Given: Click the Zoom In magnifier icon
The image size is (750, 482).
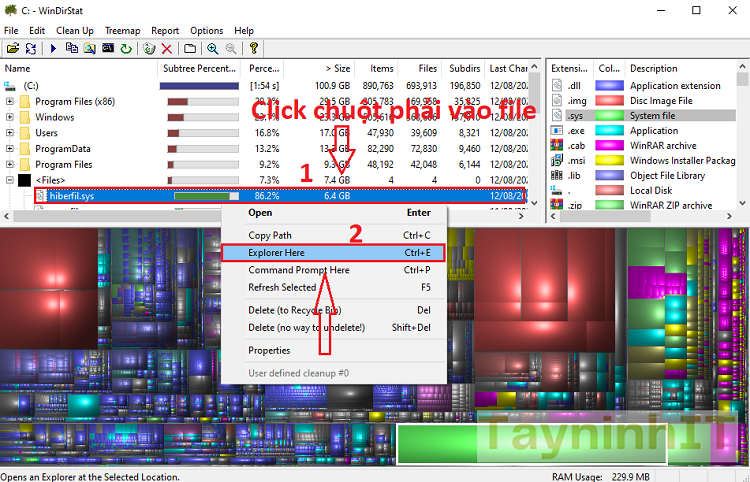Looking at the screenshot, I should pyautogui.click(x=212, y=48).
